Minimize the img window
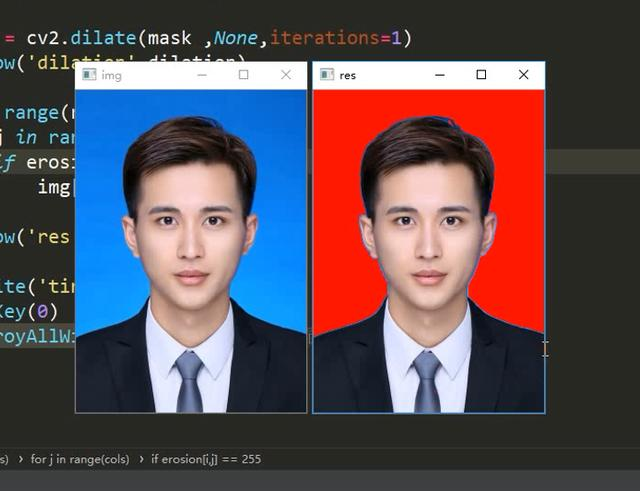 [202, 75]
